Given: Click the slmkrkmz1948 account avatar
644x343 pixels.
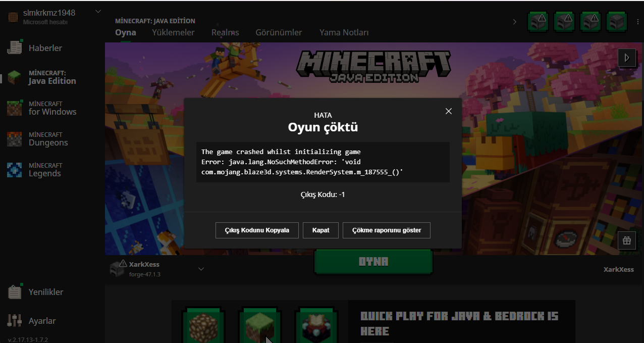Looking at the screenshot, I should pos(13,16).
